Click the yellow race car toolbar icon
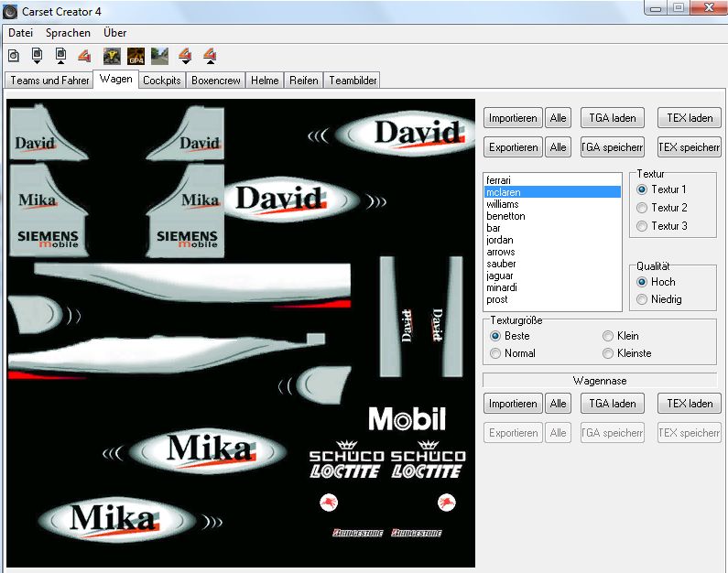The image size is (728, 573). (x=113, y=56)
